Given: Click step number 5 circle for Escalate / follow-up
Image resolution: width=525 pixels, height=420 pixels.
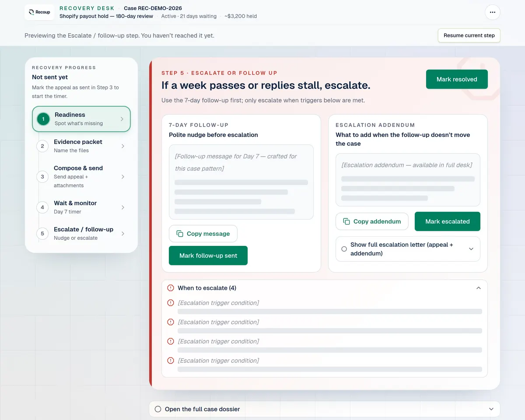Looking at the screenshot, I should pos(42,234).
